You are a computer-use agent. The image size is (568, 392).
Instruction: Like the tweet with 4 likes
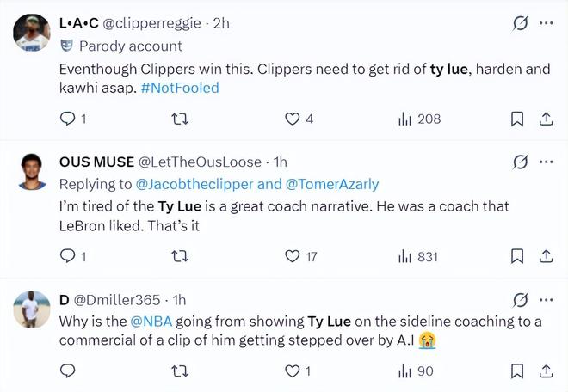(293, 119)
